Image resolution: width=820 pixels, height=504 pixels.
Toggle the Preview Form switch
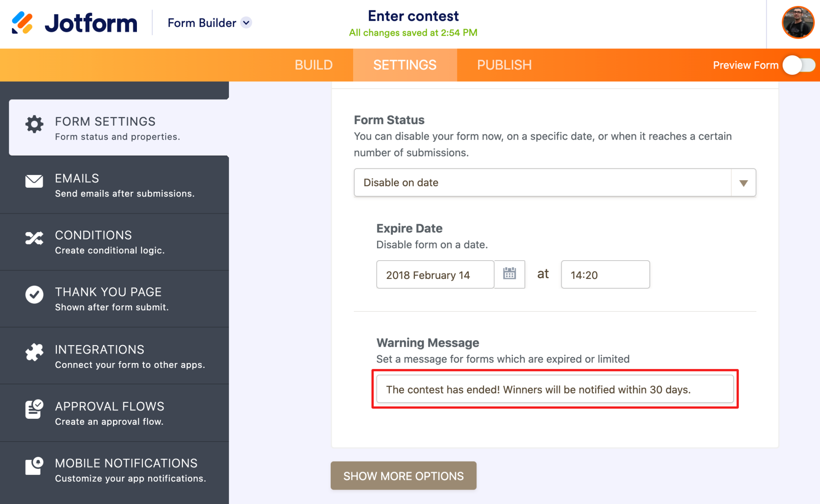[x=798, y=65]
